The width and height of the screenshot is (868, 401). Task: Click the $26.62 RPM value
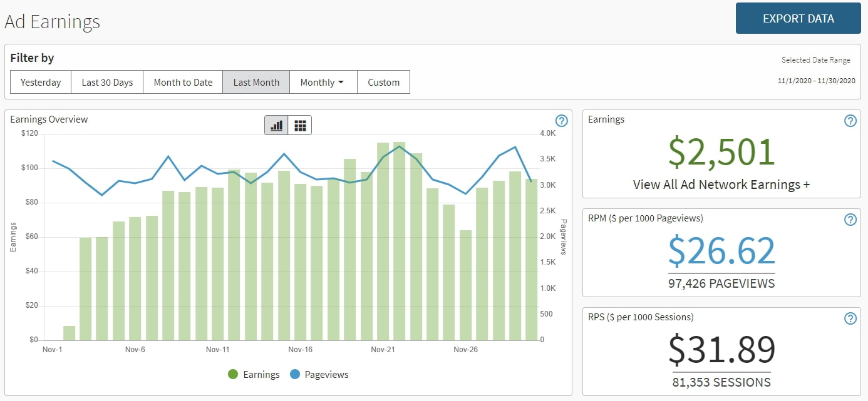pos(721,251)
